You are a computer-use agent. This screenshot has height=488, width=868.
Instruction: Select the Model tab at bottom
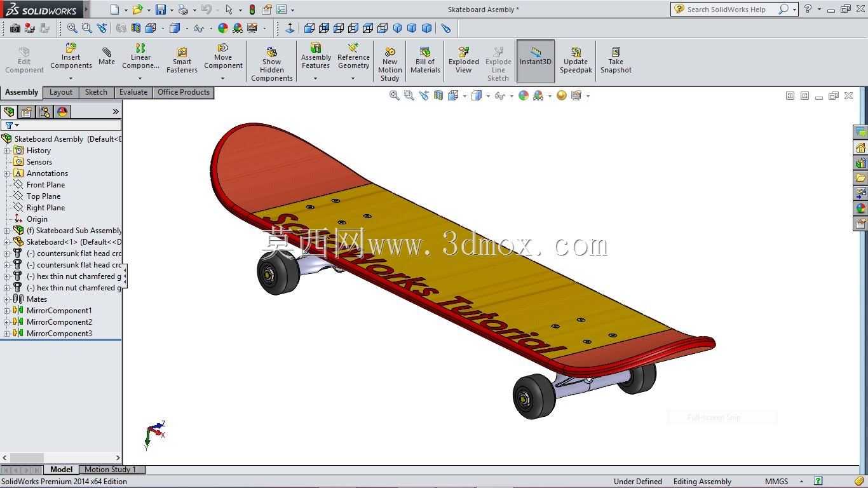tap(62, 470)
